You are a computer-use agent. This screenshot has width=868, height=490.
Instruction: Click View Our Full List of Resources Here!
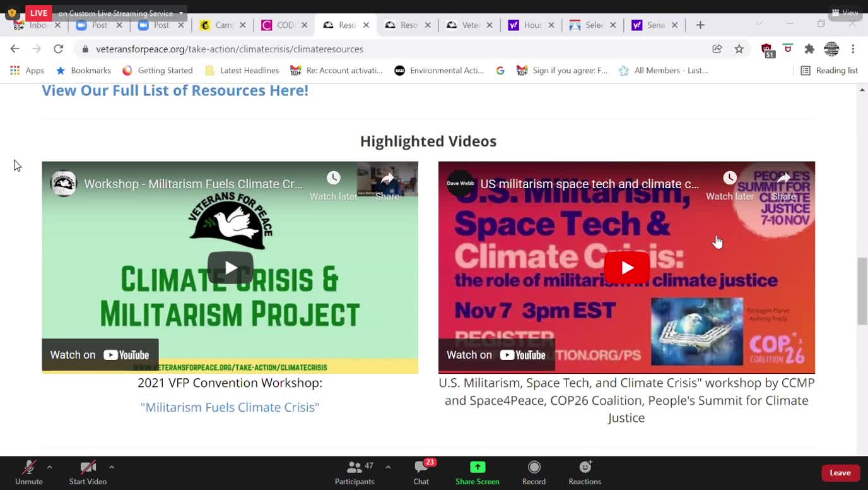pyautogui.click(x=175, y=90)
